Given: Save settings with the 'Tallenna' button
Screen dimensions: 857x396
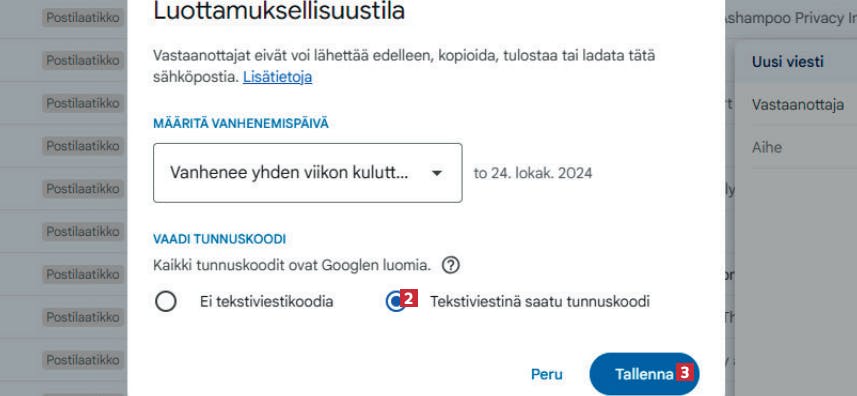Looking at the screenshot, I should pyautogui.click(x=644, y=374).
